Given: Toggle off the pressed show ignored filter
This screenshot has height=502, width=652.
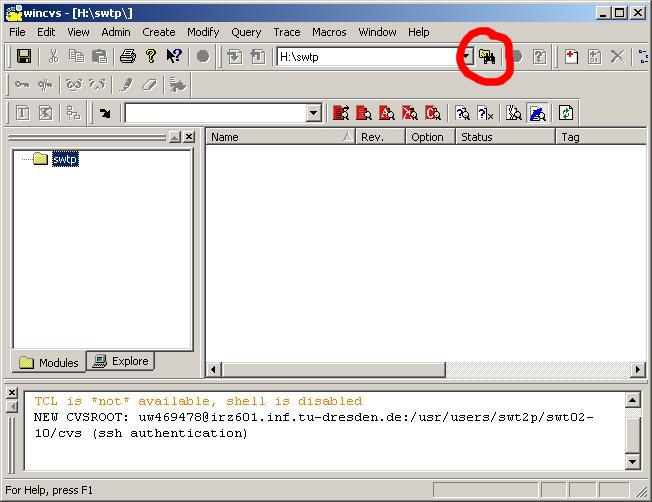Looking at the screenshot, I should click(537, 113).
